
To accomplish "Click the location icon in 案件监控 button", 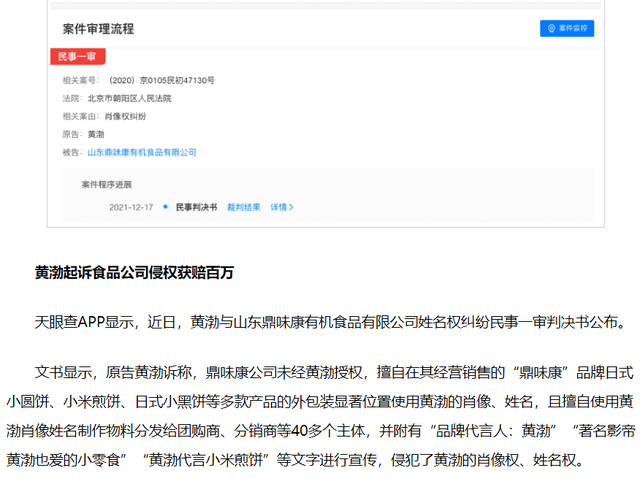I will 551,28.
